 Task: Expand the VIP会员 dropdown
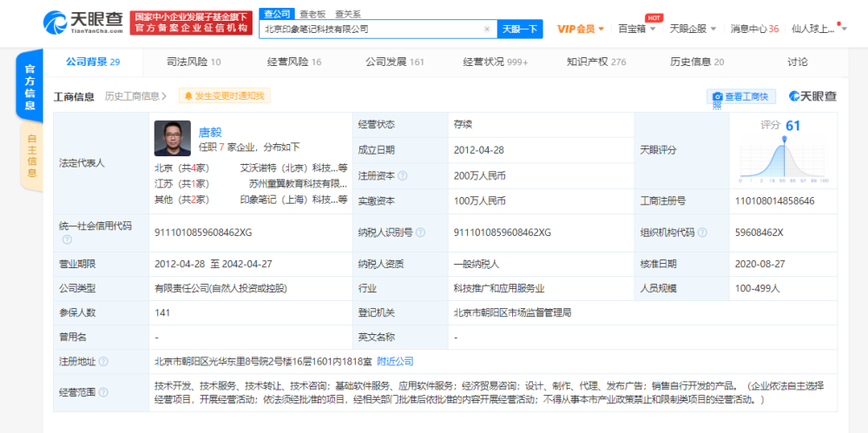click(x=580, y=29)
